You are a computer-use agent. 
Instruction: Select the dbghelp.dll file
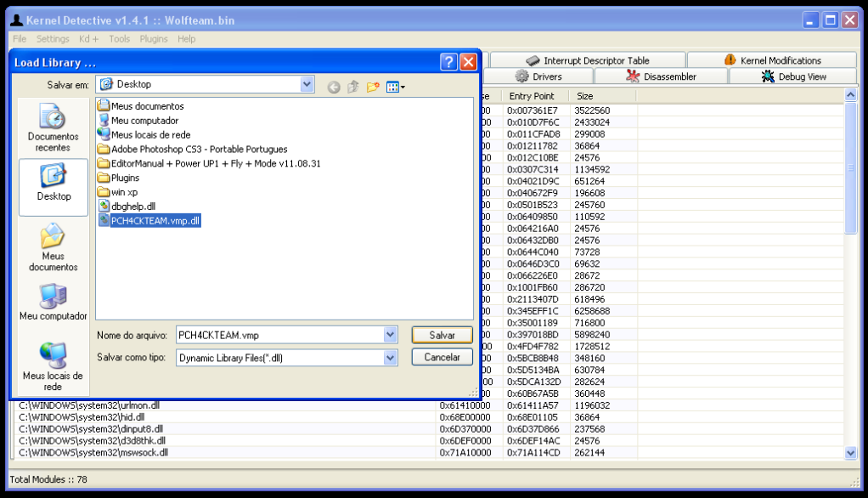coord(132,207)
